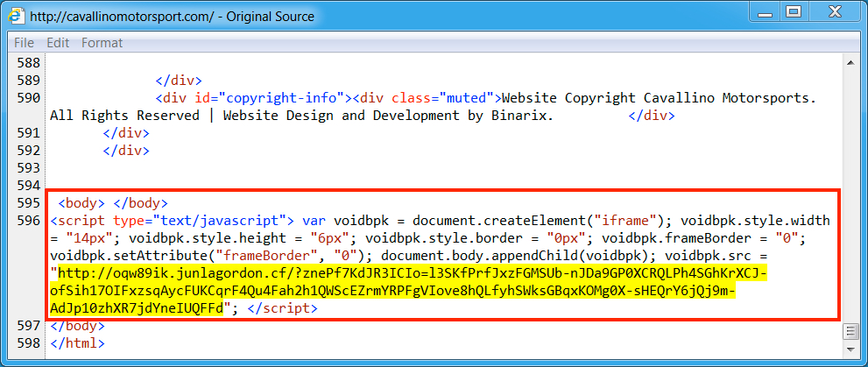This screenshot has height=367, width=868.
Task: Close the Original Source window
Action: (x=834, y=11)
